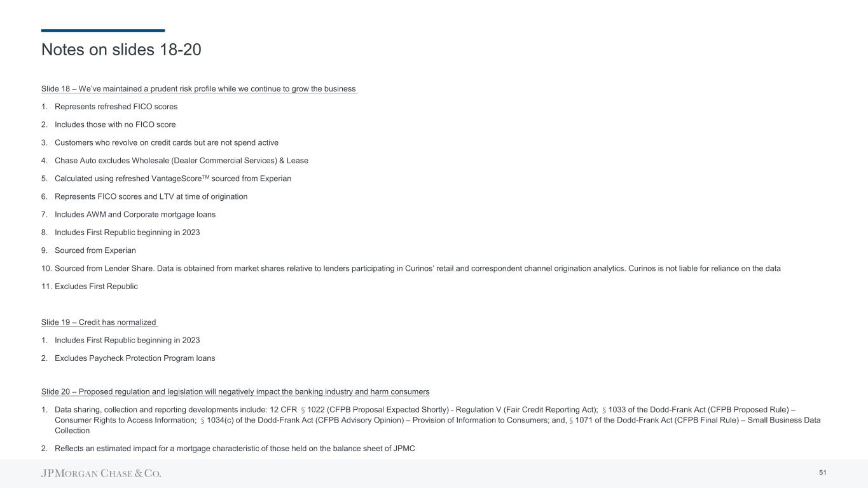Open the underlined Slide 20 heading

[x=235, y=391]
